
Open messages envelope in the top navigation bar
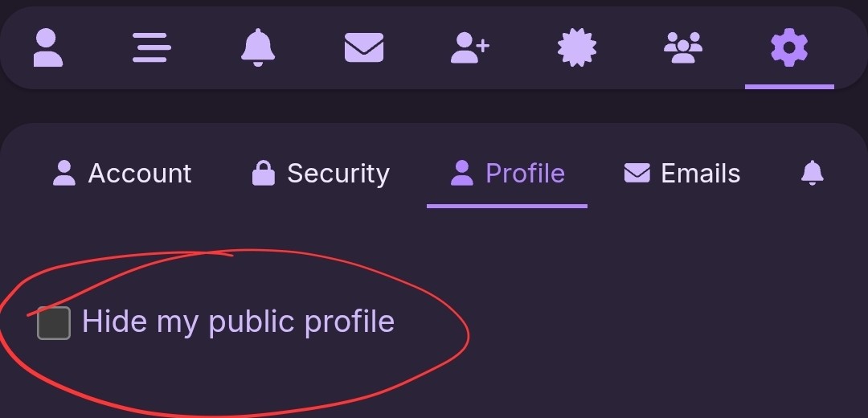pos(364,48)
